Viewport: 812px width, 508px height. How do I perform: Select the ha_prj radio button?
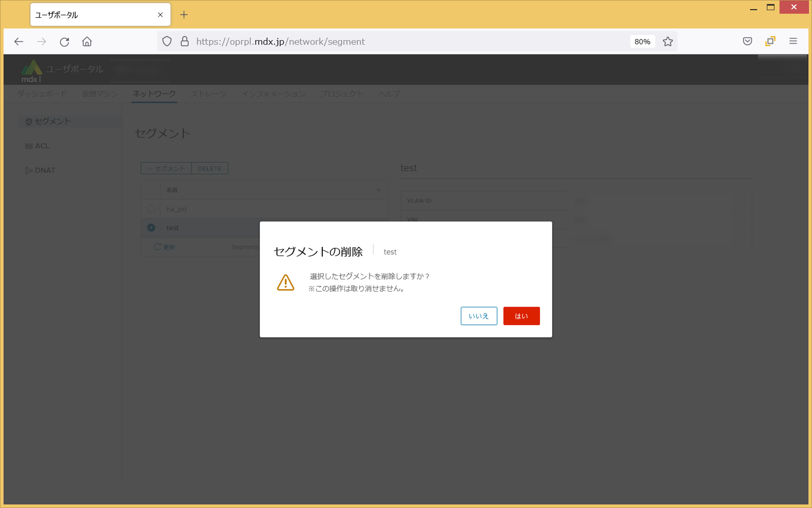tap(151, 209)
